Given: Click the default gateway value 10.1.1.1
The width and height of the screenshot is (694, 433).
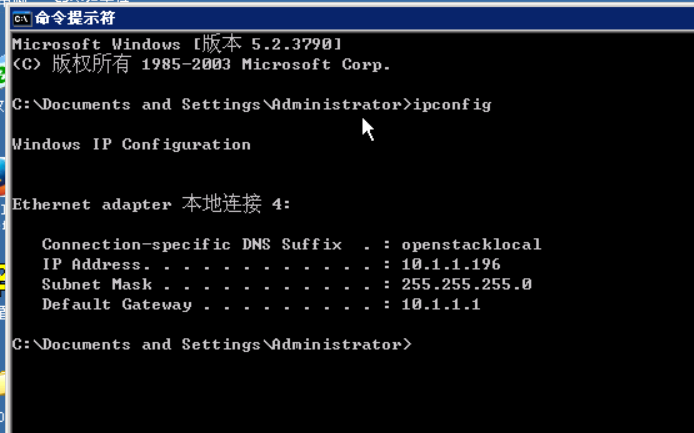Looking at the screenshot, I should click(441, 304).
